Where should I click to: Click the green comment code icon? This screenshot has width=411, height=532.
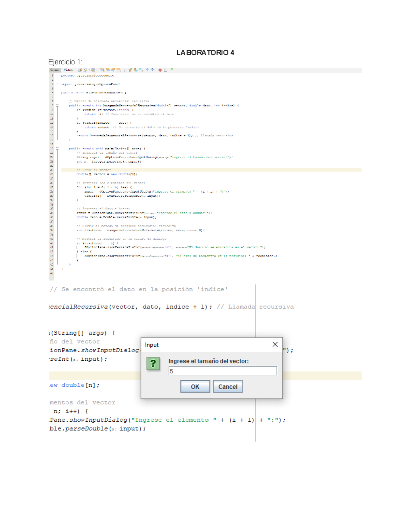pos(172,70)
